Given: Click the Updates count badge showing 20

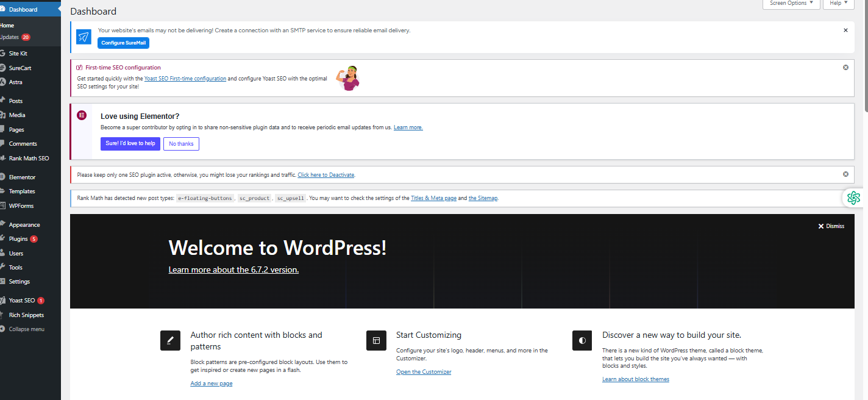Looking at the screenshot, I should 26,37.
